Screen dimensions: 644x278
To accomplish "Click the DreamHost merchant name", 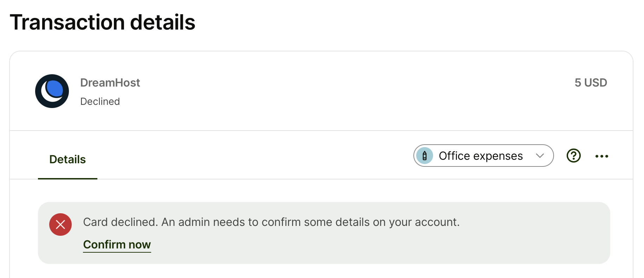I will pyautogui.click(x=110, y=83).
